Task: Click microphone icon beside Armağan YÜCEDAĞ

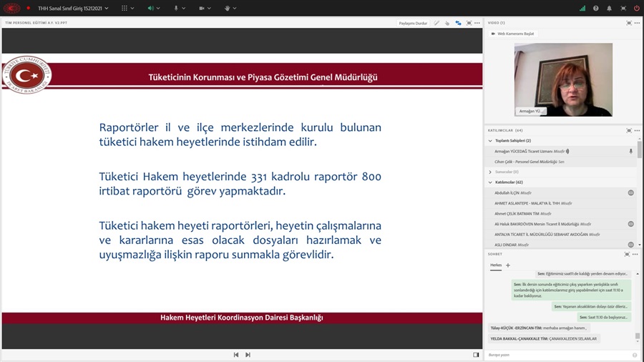Action: tap(631, 152)
